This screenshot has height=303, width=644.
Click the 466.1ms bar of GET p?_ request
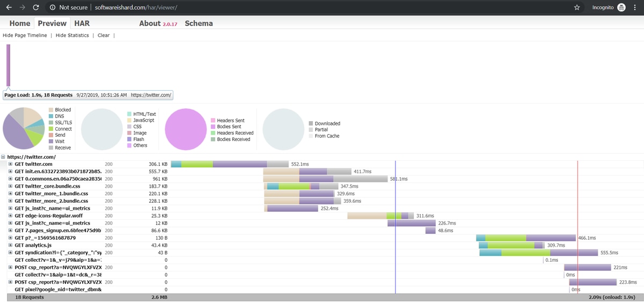click(526, 238)
